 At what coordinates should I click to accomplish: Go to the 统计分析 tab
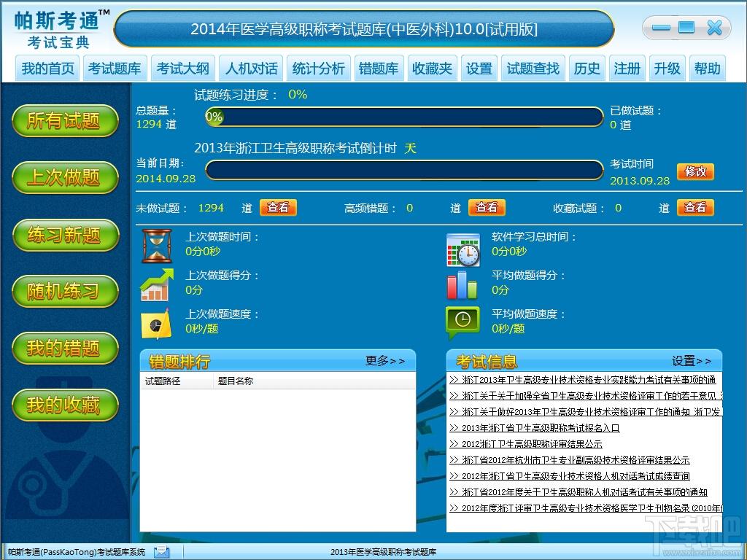pos(319,69)
